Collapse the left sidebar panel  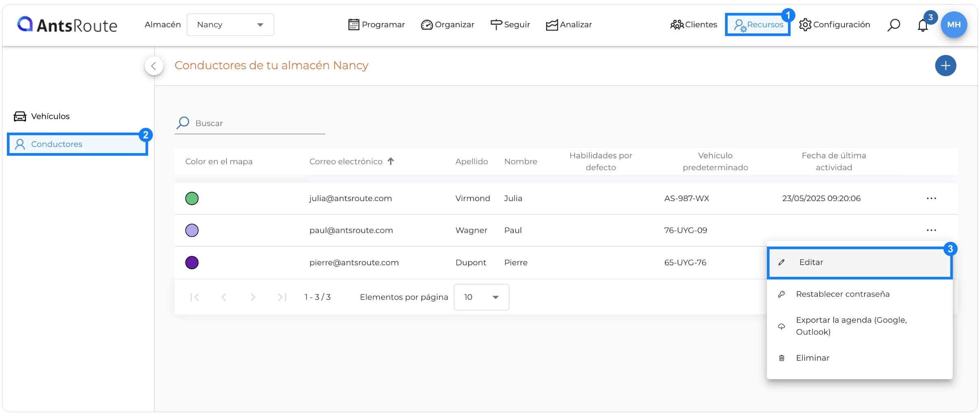coord(154,66)
